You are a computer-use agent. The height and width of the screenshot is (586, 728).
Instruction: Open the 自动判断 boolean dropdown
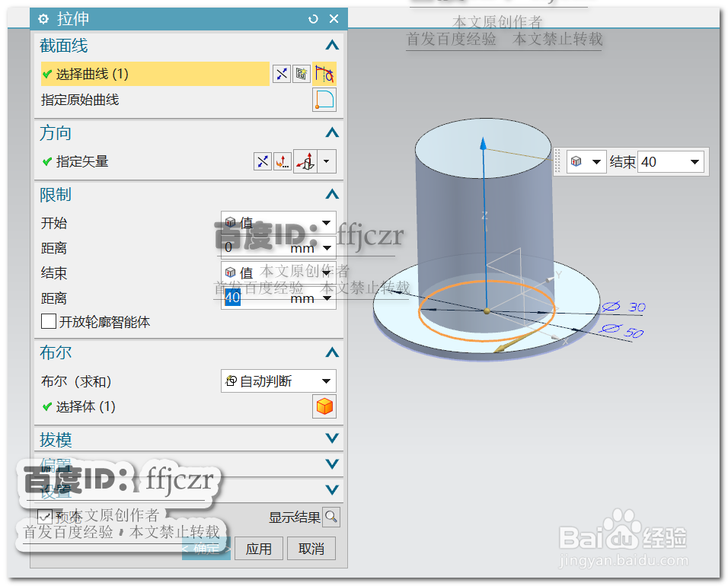tap(326, 381)
